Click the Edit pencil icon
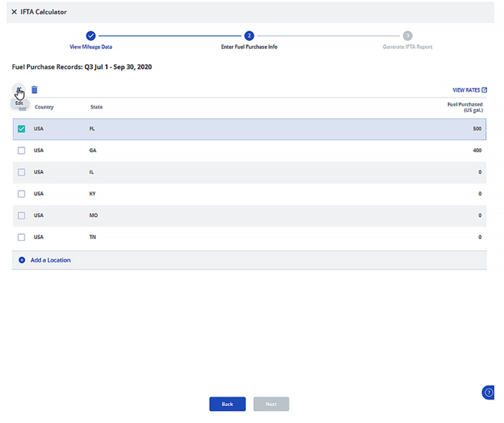The width and height of the screenshot is (504, 423). [19, 90]
